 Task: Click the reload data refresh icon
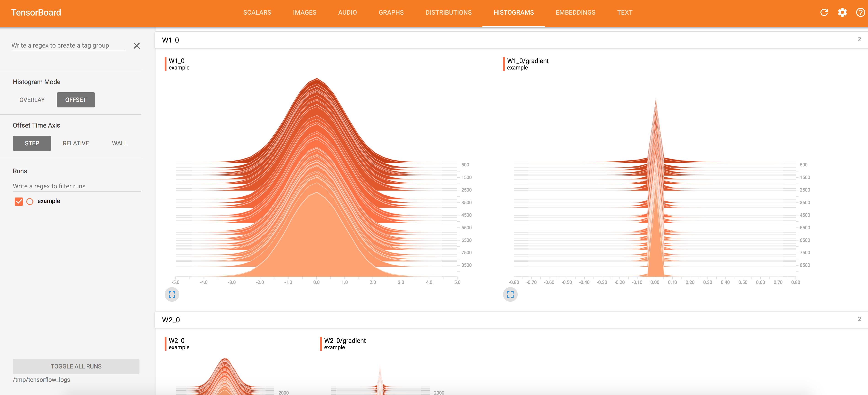tap(824, 13)
